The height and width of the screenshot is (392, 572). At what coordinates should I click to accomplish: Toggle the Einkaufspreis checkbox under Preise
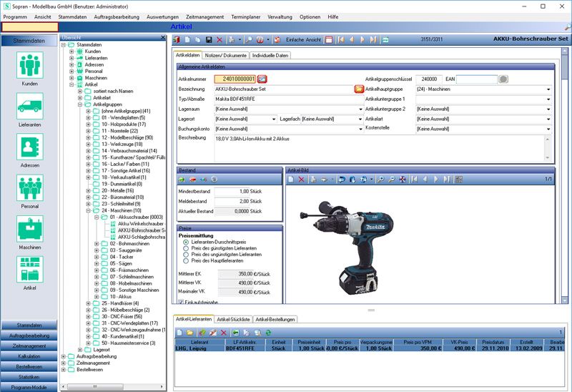click(x=181, y=302)
